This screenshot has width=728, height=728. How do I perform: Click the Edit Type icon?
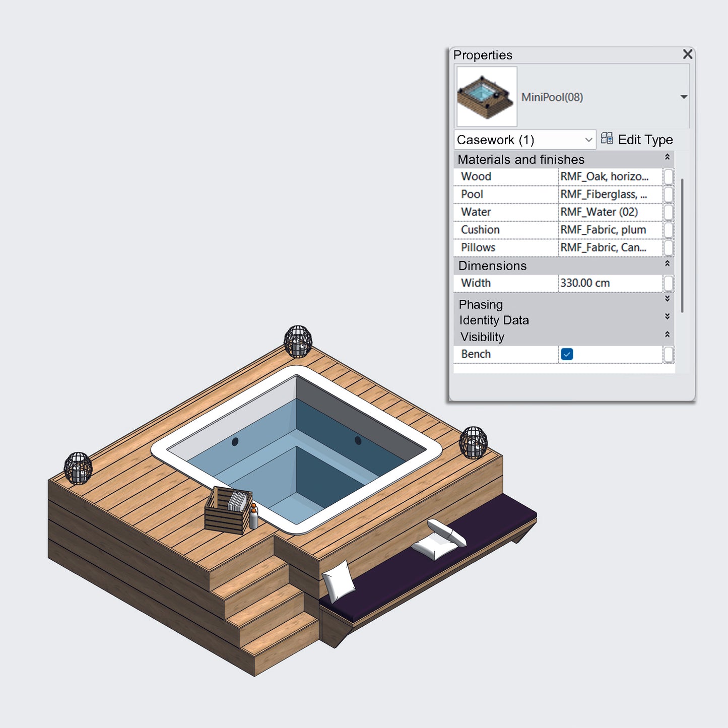pos(607,139)
